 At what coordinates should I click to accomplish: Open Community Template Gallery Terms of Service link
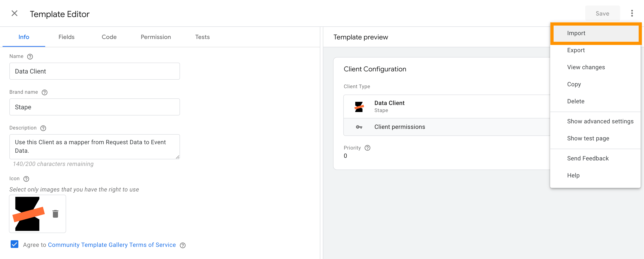click(x=112, y=245)
